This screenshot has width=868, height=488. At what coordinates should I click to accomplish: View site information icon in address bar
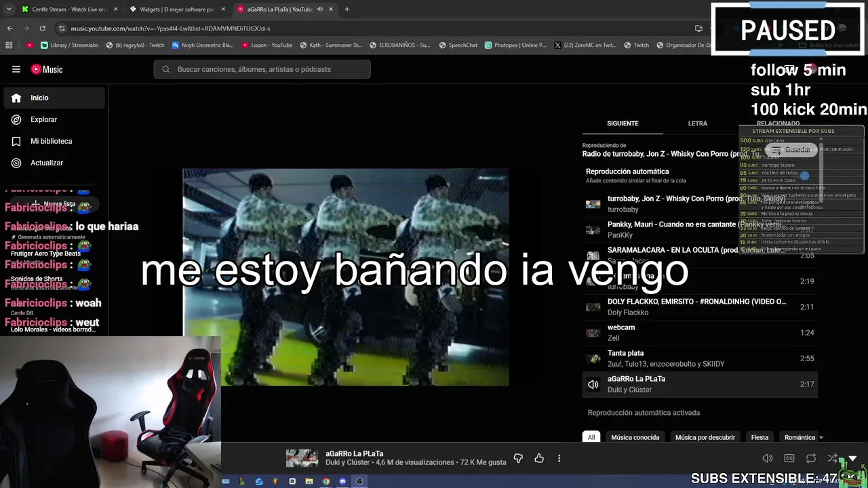pyautogui.click(x=62, y=28)
